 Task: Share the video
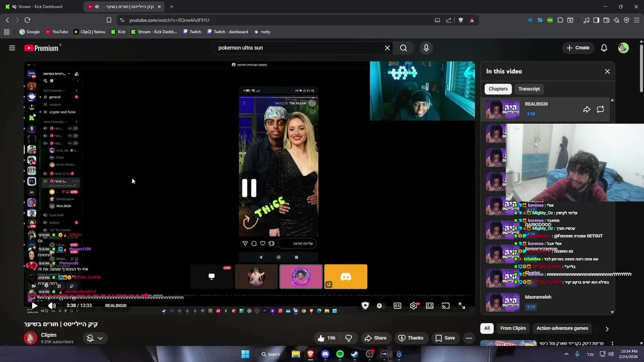375,338
